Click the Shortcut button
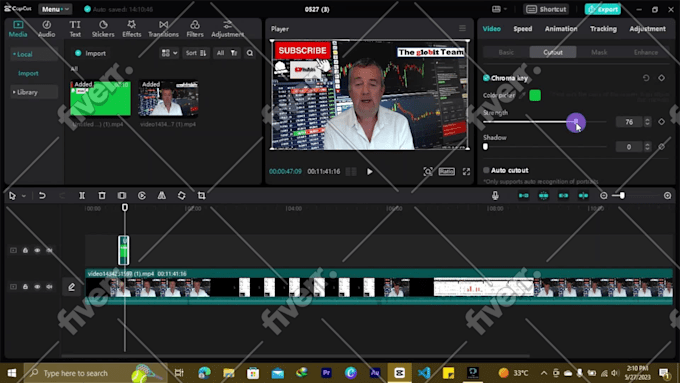680x383 pixels. (x=546, y=9)
